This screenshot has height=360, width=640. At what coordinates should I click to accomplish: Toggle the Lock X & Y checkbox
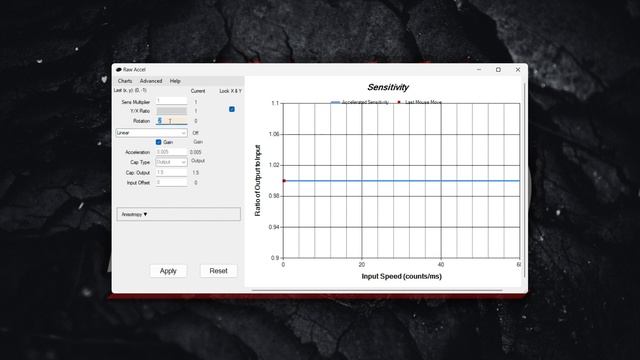232,109
